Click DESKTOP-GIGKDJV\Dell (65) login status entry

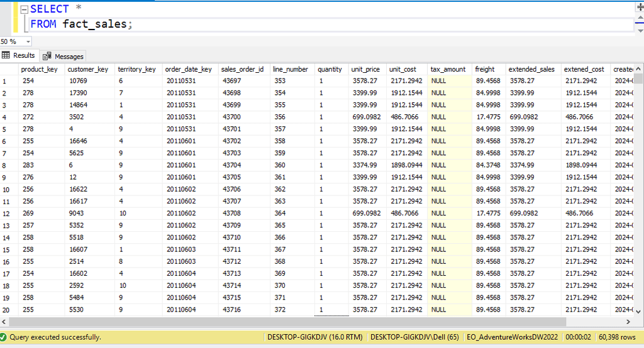[x=414, y=337]
